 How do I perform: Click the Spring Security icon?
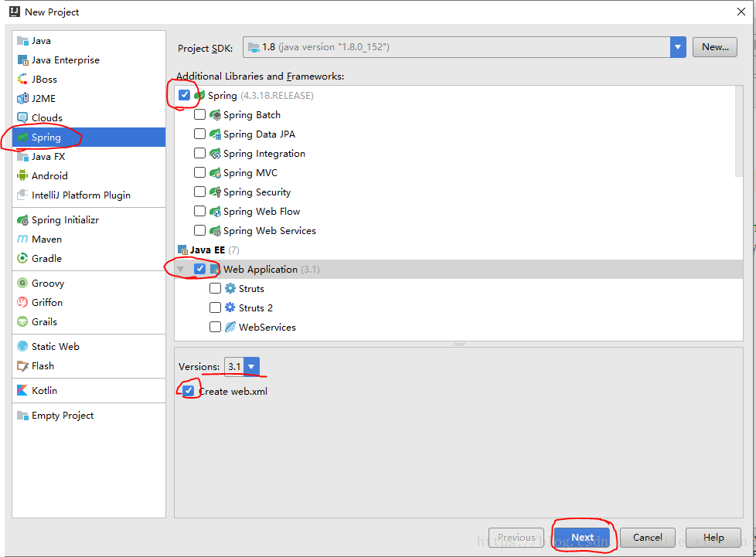tap(216, 192)
